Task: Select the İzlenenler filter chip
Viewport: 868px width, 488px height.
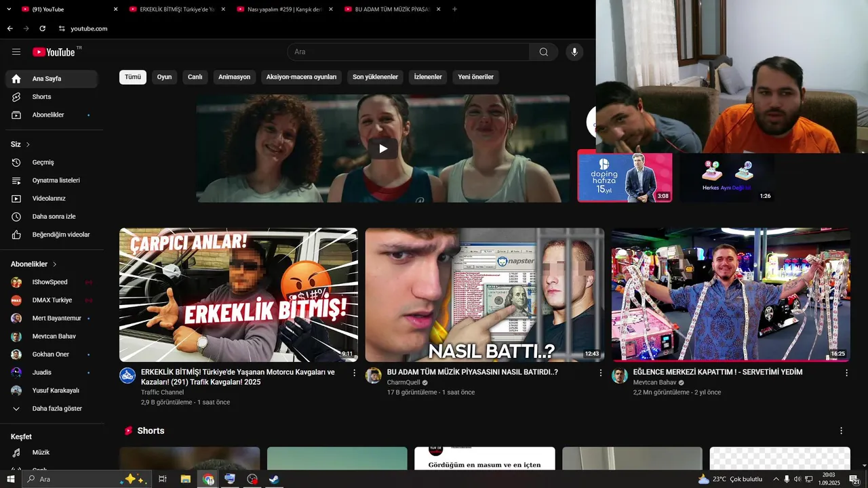Action: (x=428, y=77)
